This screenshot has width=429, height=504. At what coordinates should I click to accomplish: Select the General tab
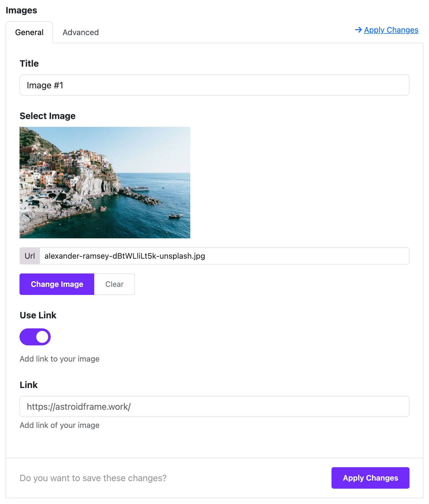pos(29,32)
